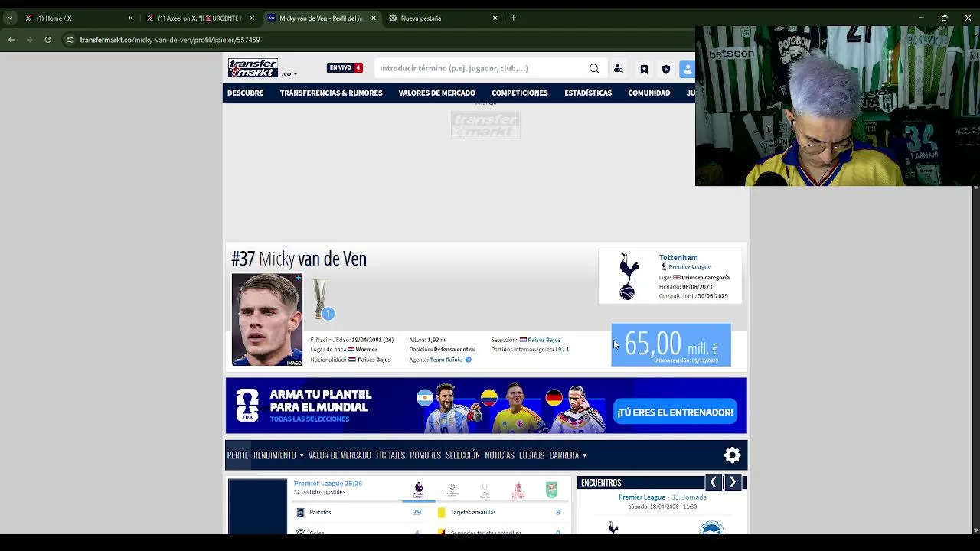Image resolution: width=980 pixels, height=551 pixels.
Task: Click Micky van de Ven's profile photo
Action: point(267,319)
